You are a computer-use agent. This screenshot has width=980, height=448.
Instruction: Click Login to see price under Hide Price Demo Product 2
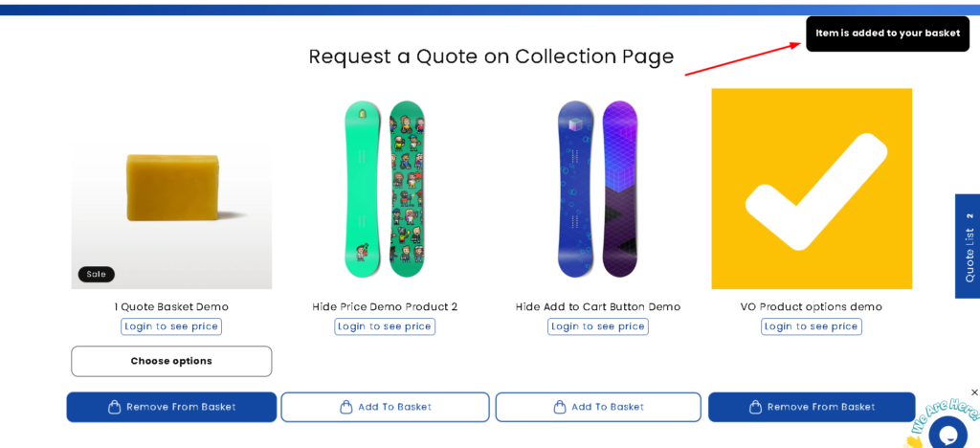(x=385, y=326)
